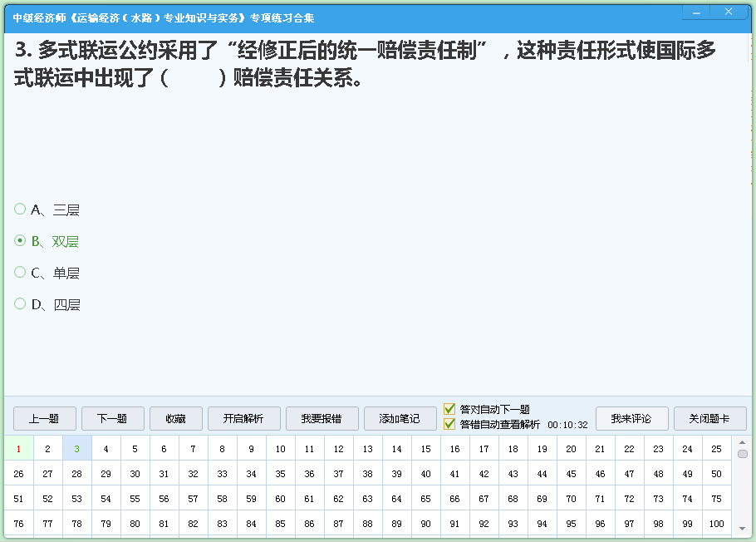Jump to question 15 in answer card
Viewport: 756px width, 542px height.
pos(425,449)
